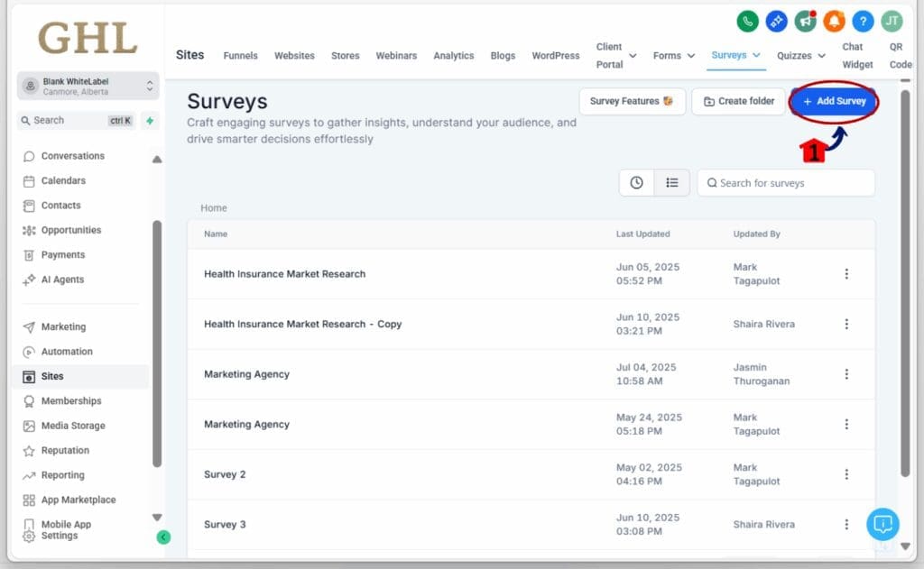Open Media Storage in the sidebar
The width and height of the screenshot is (924, 569).
(x=73, y=426)
